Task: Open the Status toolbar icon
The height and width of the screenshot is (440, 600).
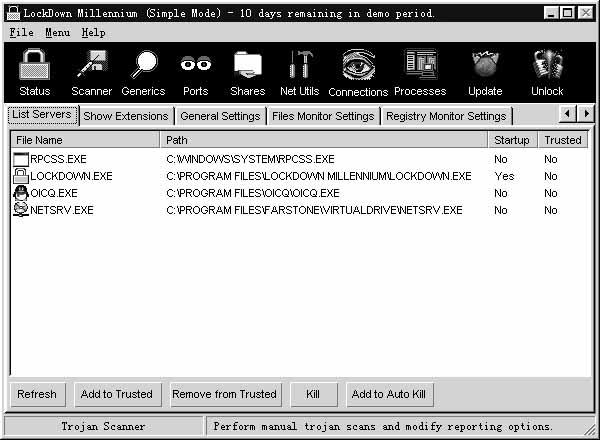Action: [x=34, y=72]
